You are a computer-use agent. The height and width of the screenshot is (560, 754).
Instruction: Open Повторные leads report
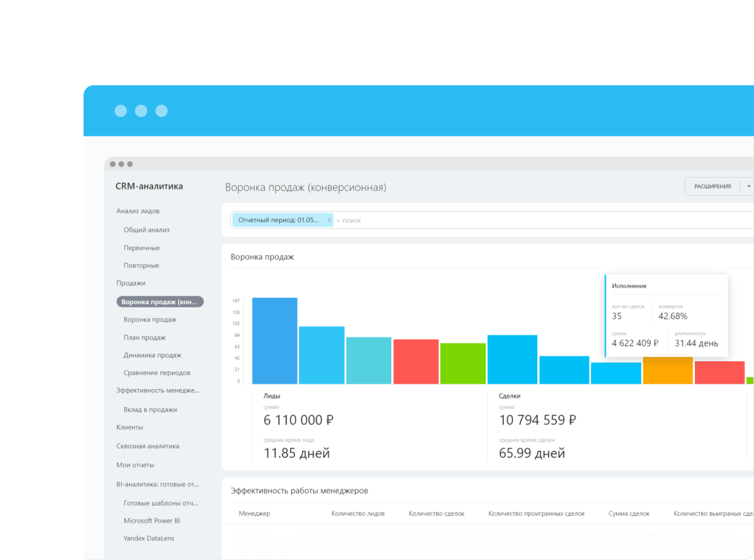pyautogui.click(x=141, y=265)
